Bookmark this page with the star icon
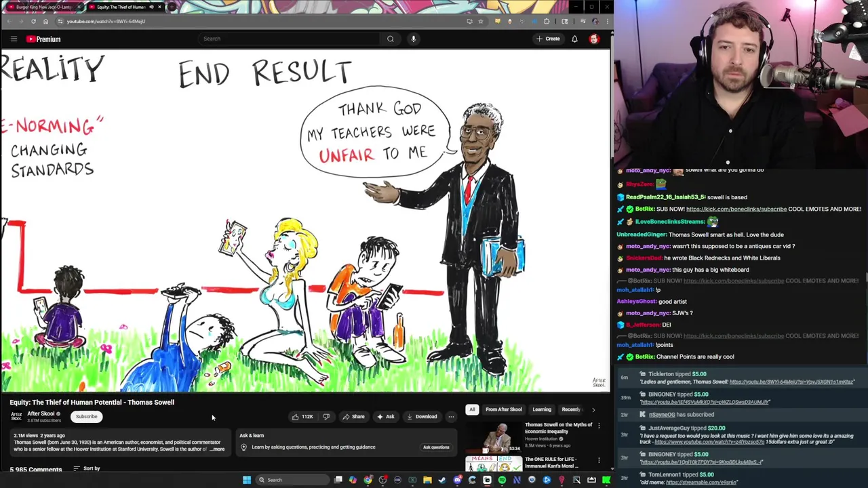Viewport: 868px width, 488px height. click(x=480, y=21)
